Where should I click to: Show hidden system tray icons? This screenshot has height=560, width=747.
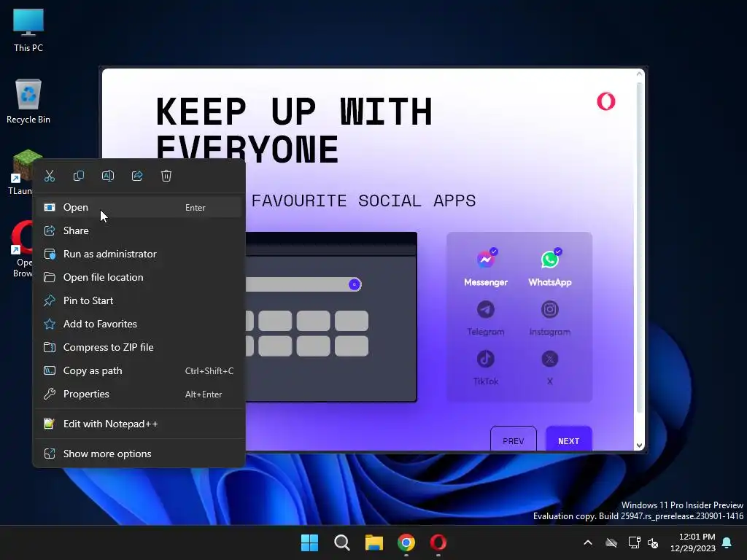588,542
